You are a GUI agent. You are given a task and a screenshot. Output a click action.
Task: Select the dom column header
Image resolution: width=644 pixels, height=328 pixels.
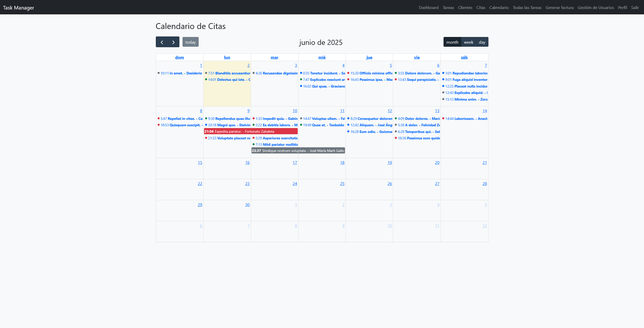tap(179, 57)
